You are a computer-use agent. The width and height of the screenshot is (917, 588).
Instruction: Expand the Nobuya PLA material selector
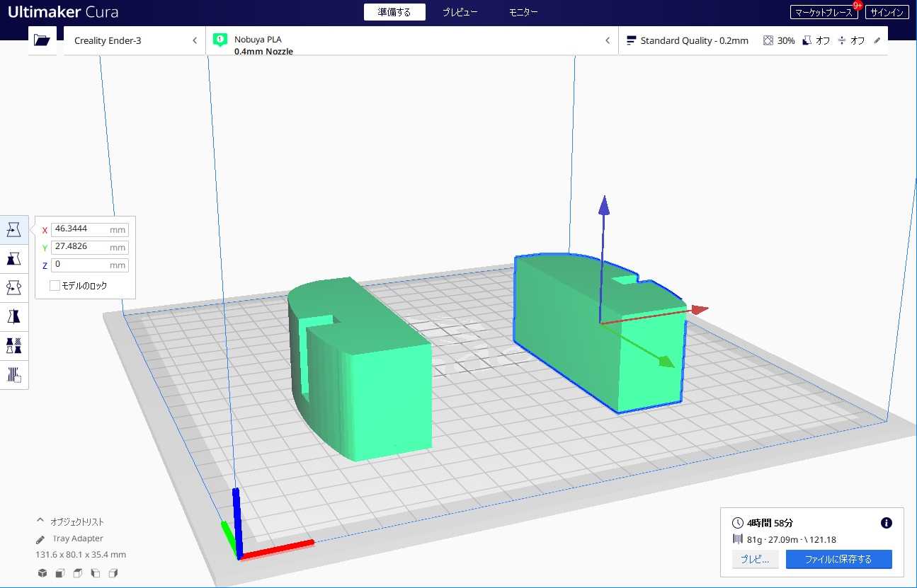[x=411, y=41]
